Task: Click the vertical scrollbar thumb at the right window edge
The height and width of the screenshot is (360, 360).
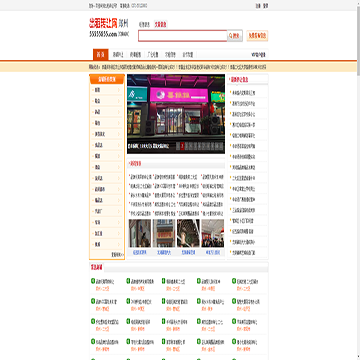Action: click(358, 38)
